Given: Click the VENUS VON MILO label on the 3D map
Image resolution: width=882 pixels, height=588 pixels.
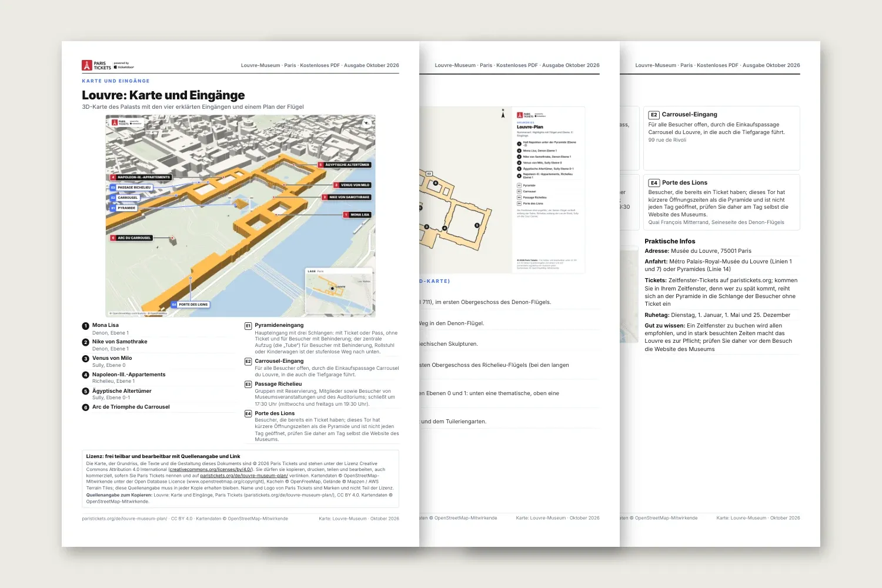Looking at the screenshot, I should (x=353, y=185).
